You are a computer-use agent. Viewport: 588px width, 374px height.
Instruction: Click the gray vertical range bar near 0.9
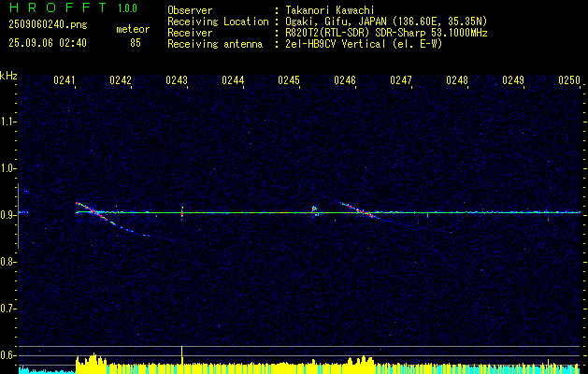(18, 216)
